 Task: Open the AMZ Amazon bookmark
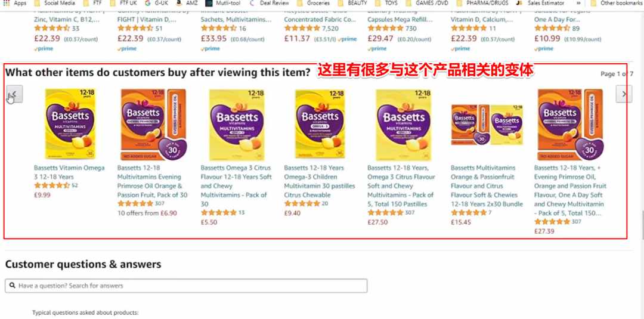[x=187, y=3]
